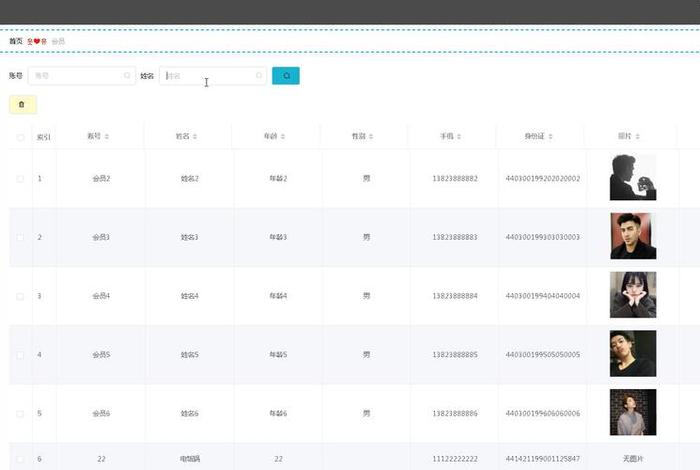Sort the table by the 照片 column
Screen dimensions: 700x470
(x=638, y=137)
